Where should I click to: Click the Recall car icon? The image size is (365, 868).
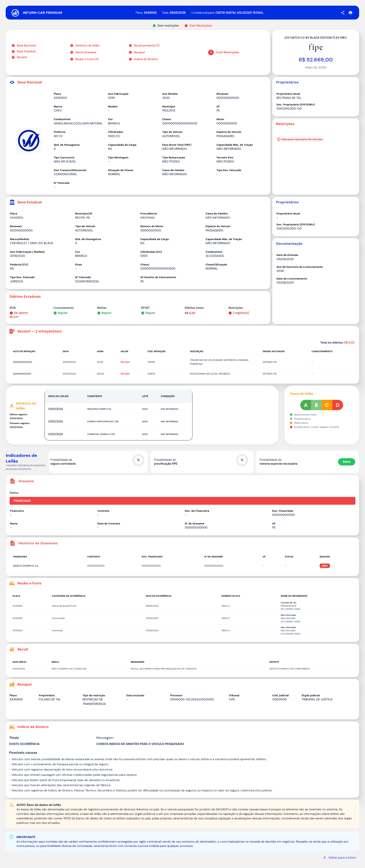(x=12, y=649)
